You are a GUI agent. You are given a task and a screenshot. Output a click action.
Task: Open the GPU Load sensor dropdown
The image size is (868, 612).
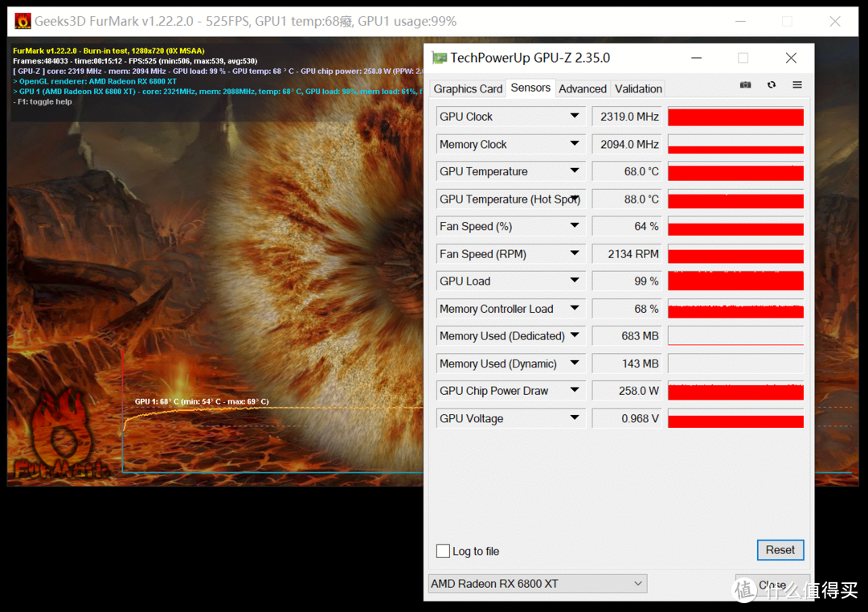click(x=575, y=280)
